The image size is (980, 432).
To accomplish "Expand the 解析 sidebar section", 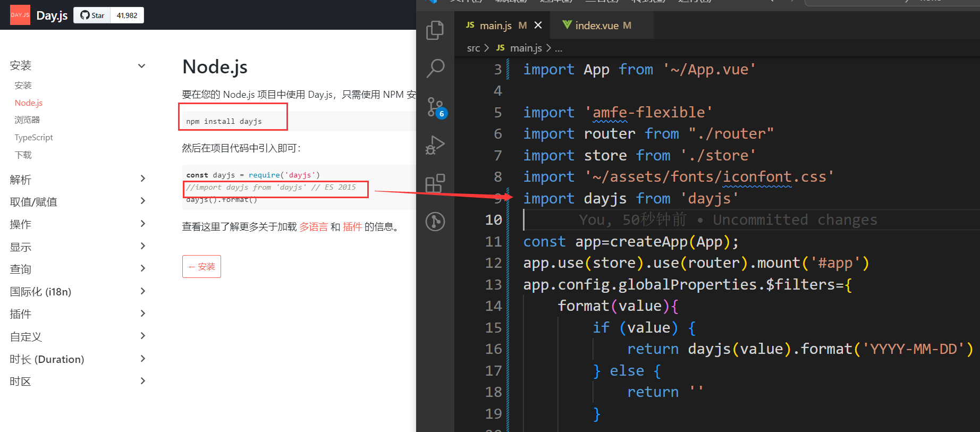I will point(142,179).
